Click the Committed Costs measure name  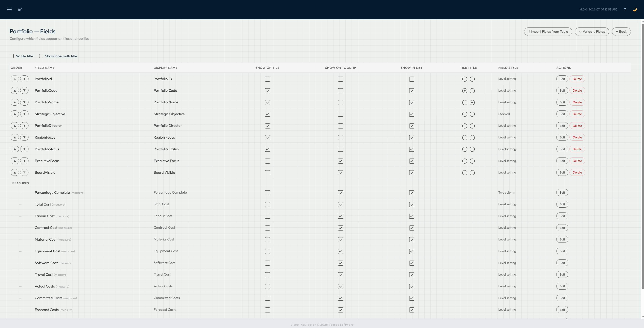click(49, 298)
